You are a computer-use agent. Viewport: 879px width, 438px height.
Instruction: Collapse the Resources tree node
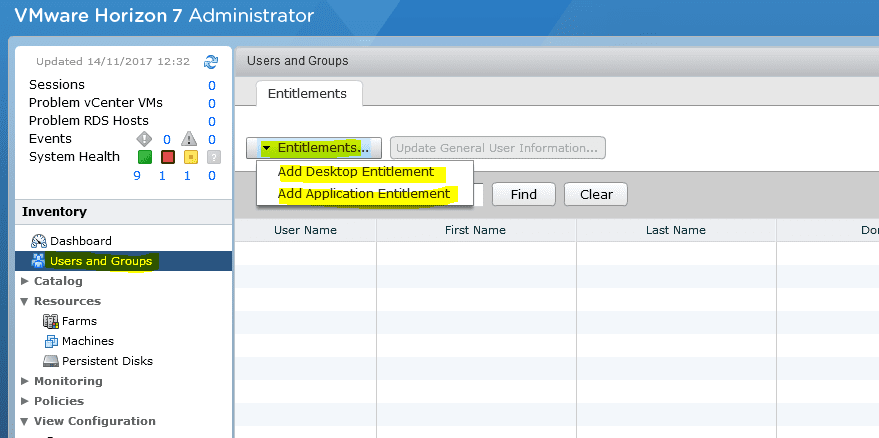[x=25, y=301]
